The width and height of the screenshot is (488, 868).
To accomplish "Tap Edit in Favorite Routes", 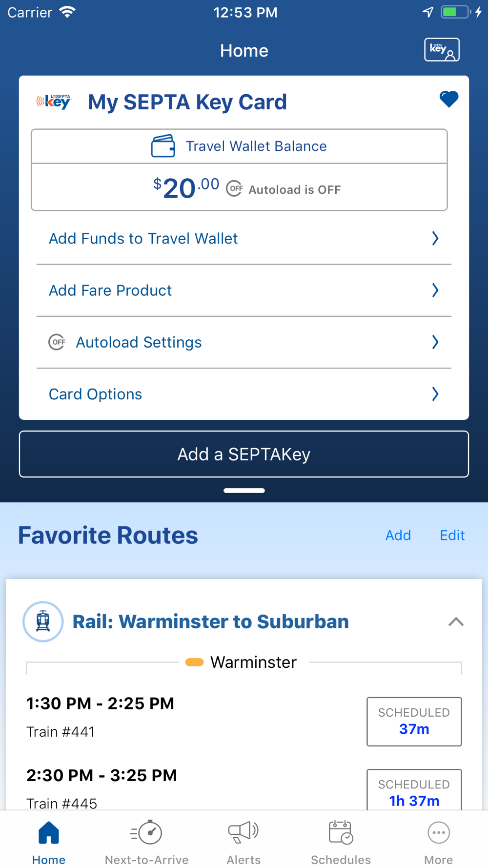I will click(x=452, y=536).
